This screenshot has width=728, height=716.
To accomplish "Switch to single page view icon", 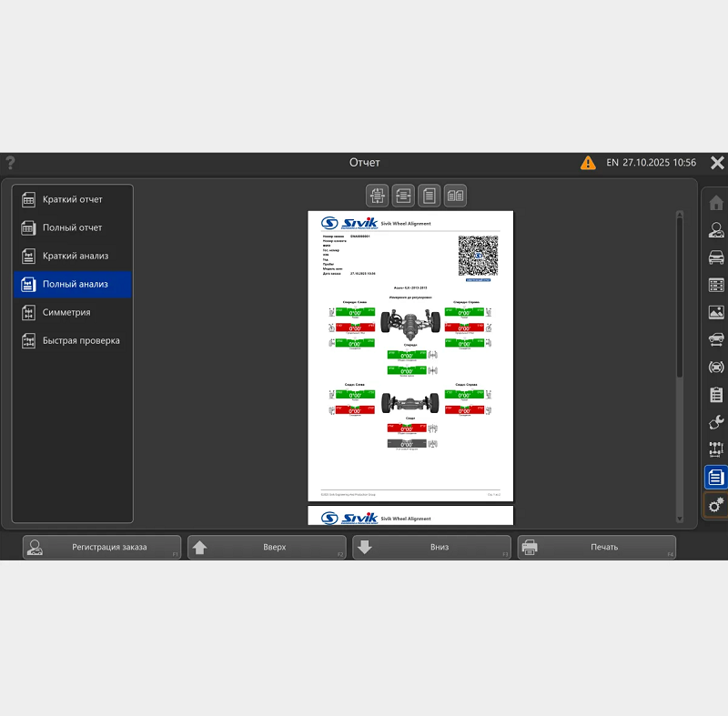I will [x=430, y=195].
